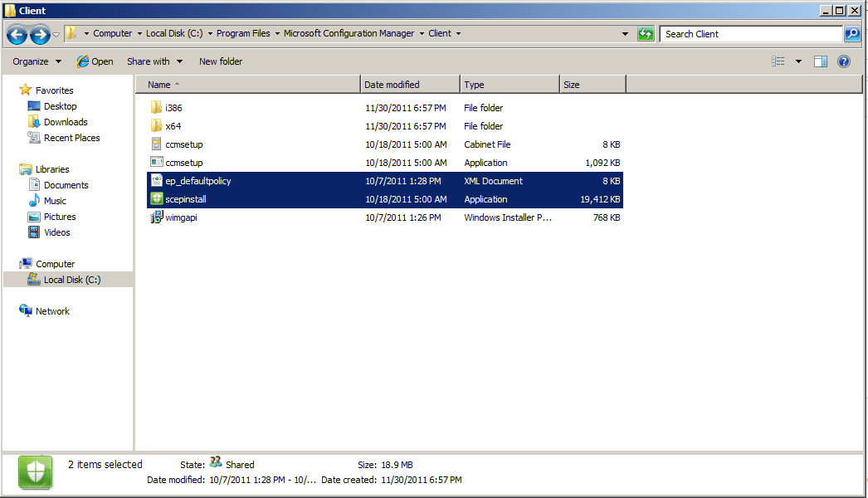Click the Change your view icon
The width and height of the screenshot is (868, 498).
click(x=778, y=61)
